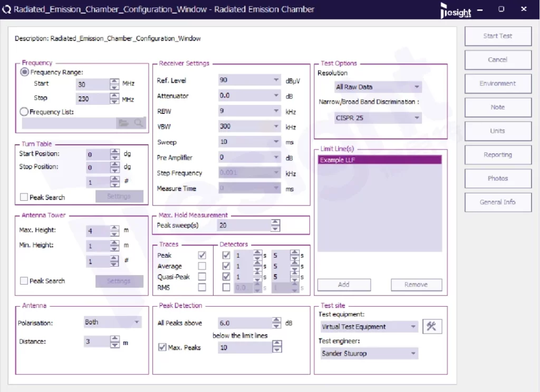The width and height of the screenshot is (540, 392).
Task: Decrease the antenna Distance spinner value
Action: click(x=114, y=345)
